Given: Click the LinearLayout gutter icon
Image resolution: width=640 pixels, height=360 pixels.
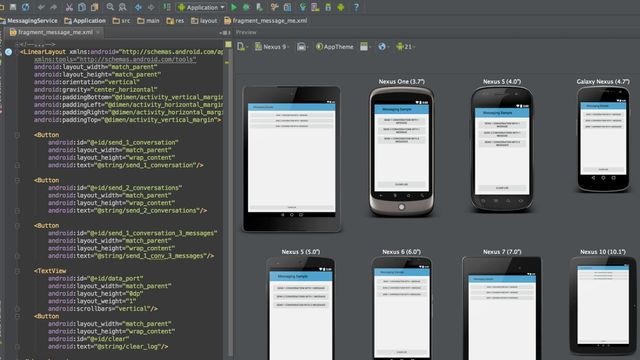Looking at the screenshot, I should (9, 52).
